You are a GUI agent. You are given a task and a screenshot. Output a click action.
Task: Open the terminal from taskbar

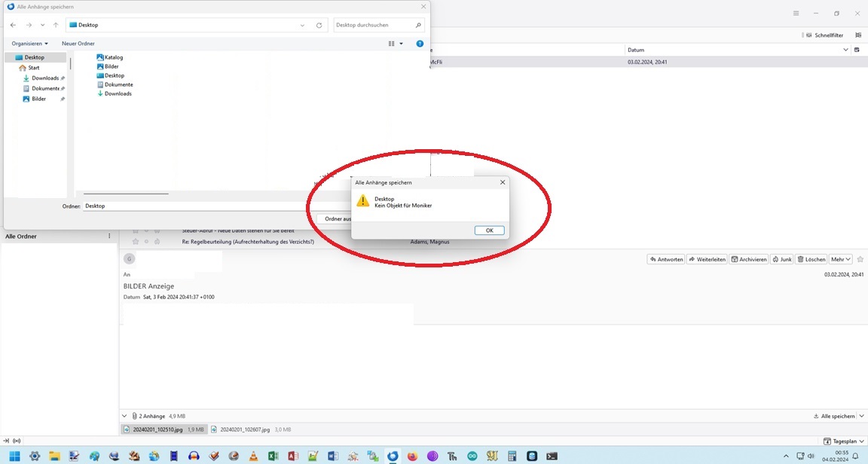pyautogui.click(x=552, y=456)
